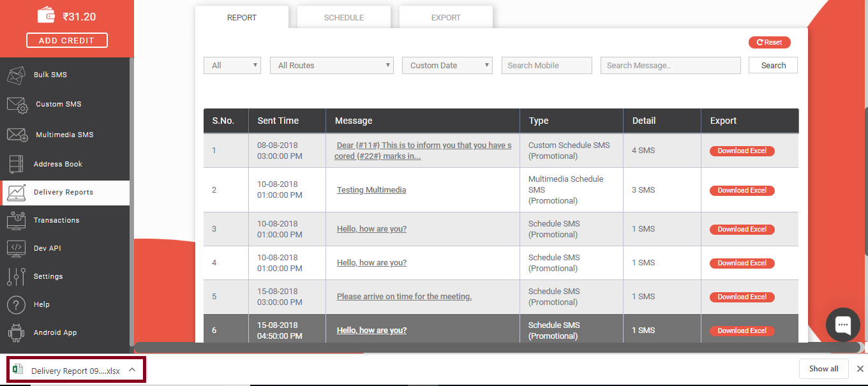The width and height of the screenshot is (868, 386).
Task: Open the All Routes dropdown
Action: 331,66
